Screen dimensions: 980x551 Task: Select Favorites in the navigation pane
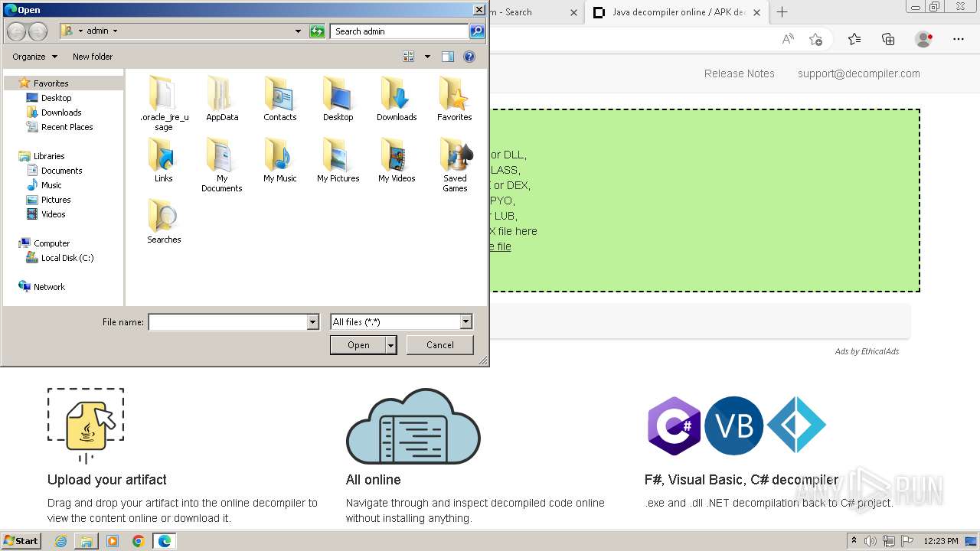(51, 83)
